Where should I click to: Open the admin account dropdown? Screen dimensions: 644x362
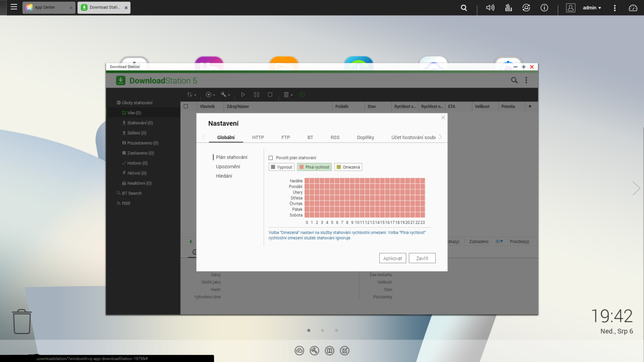coord(592,8)
